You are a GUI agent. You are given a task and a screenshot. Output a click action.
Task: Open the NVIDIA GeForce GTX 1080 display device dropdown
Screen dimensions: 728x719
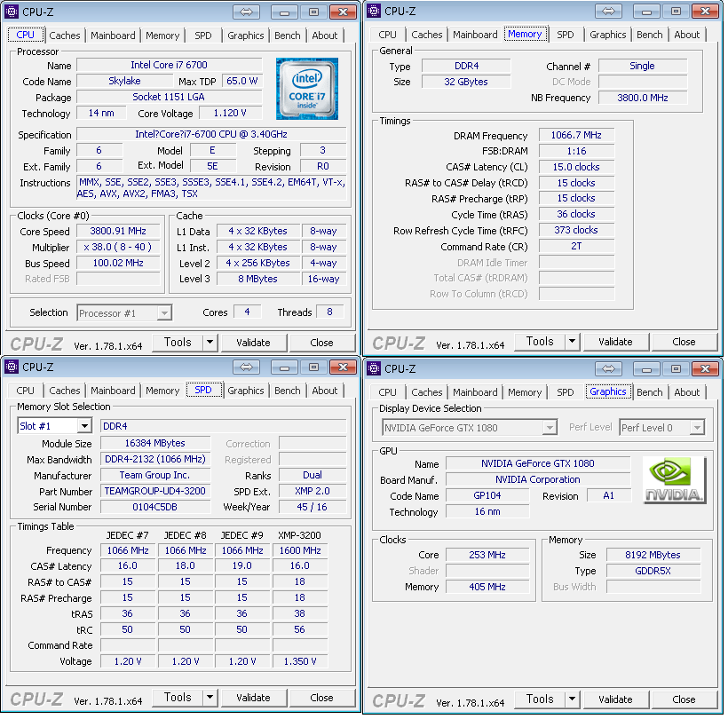click(550, 428)
